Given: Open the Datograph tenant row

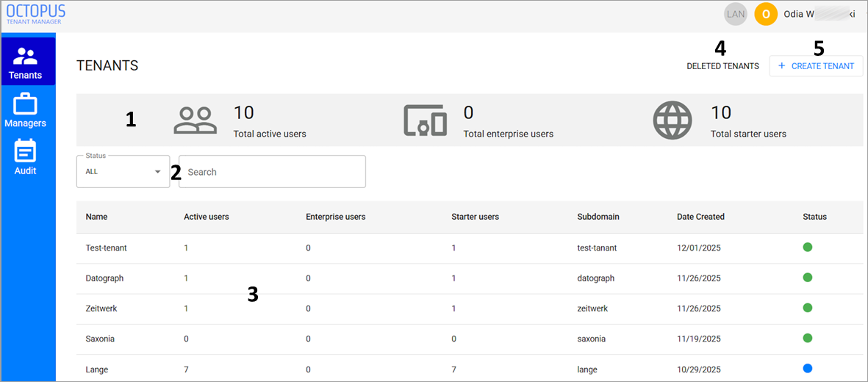Looking at the screenshot, I should pos(470,278).
